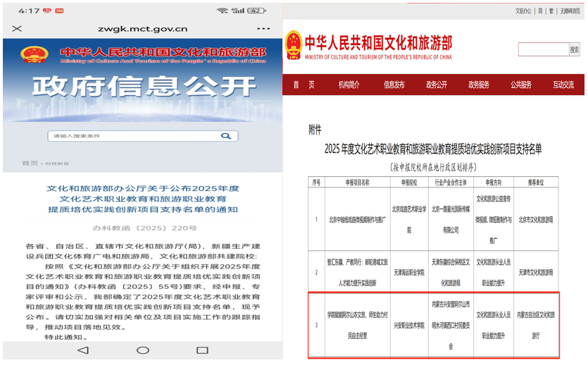Click the magnifier search icon on mobile page
The image size is (588, 370).
(226, 136)
